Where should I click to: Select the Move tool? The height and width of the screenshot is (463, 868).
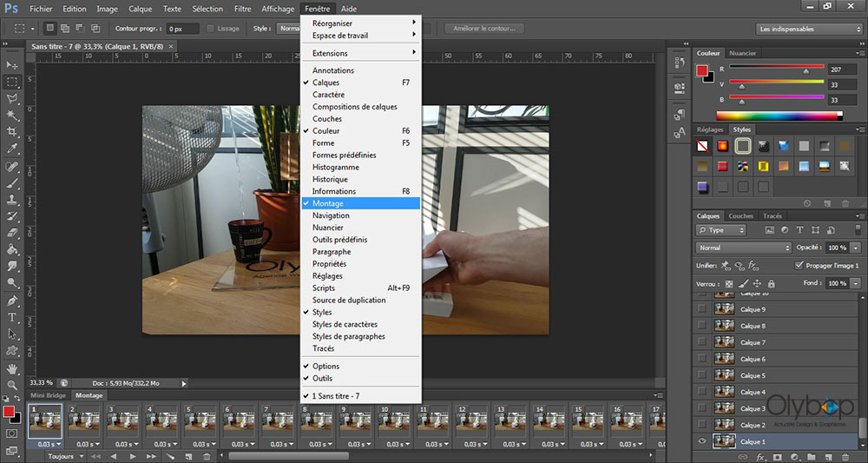click(x=11, y=65)
